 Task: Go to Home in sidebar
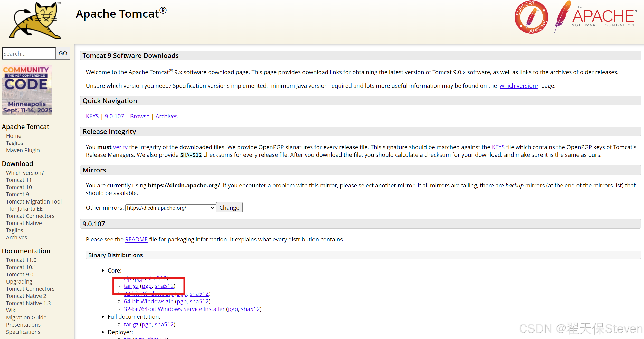pyautogui.click(x=14, y=136)
